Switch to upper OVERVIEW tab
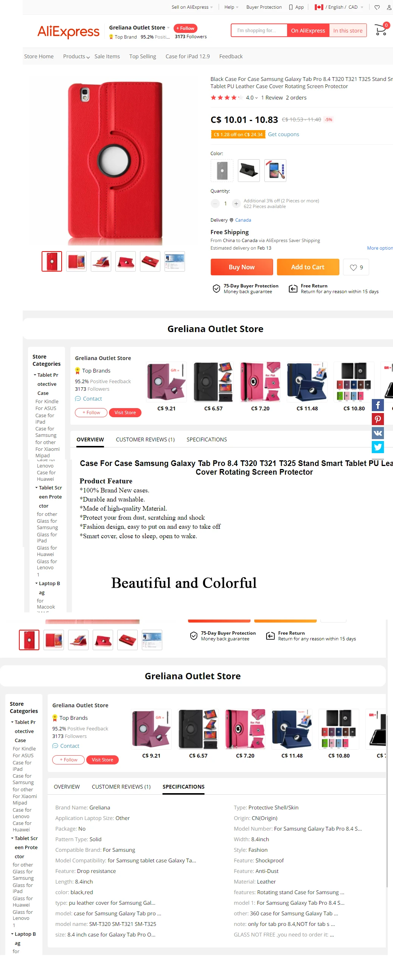The height and width of the screenshot is (980, 393). (90, 440)
